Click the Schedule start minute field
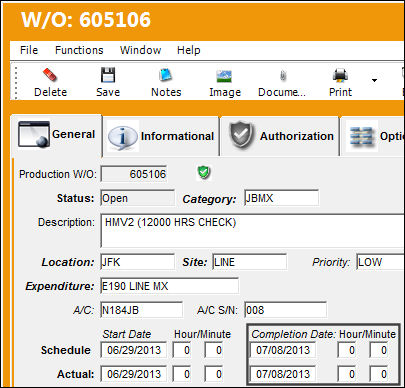The image size is (405, 388). [214, 350]
